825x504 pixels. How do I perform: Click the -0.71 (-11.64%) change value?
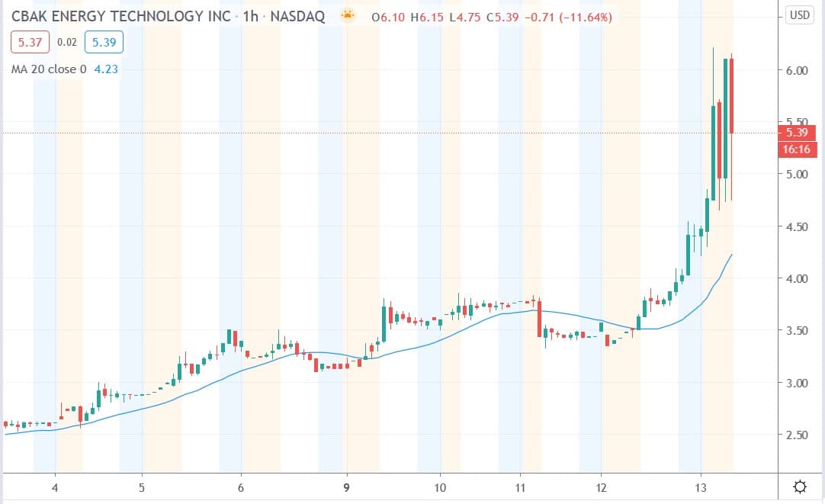[x=573, y=17]
